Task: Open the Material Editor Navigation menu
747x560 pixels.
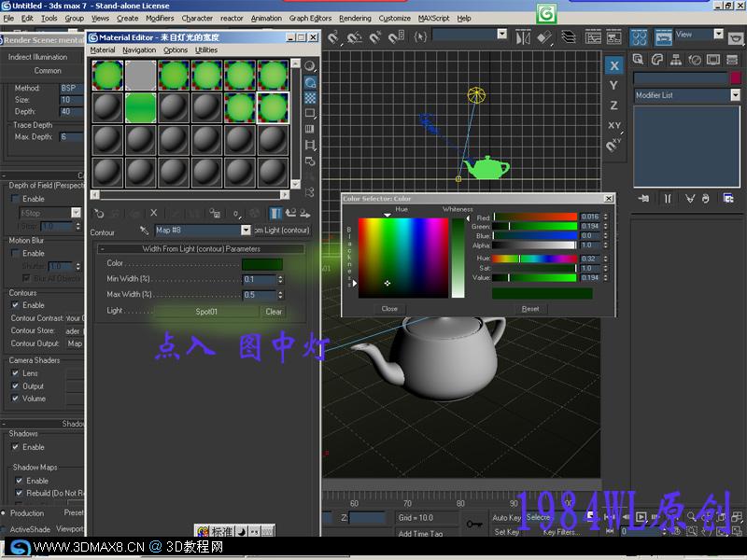Action: [x=139, y=50]
